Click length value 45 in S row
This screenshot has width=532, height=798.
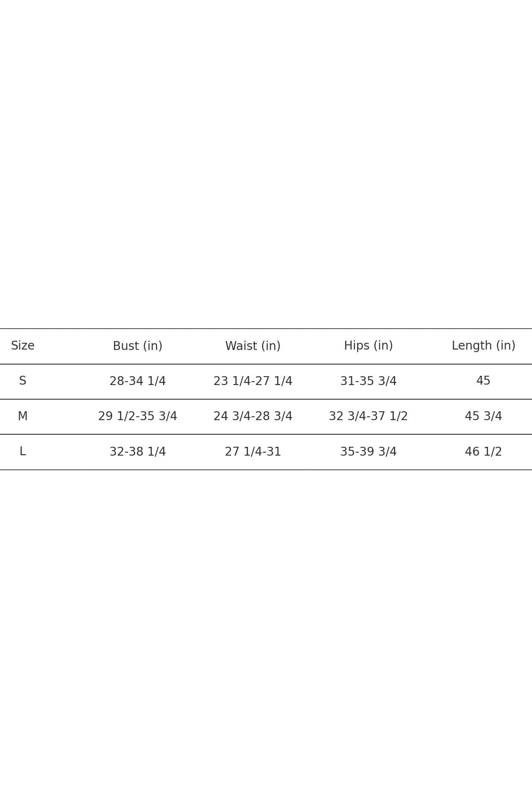point(483,381)
